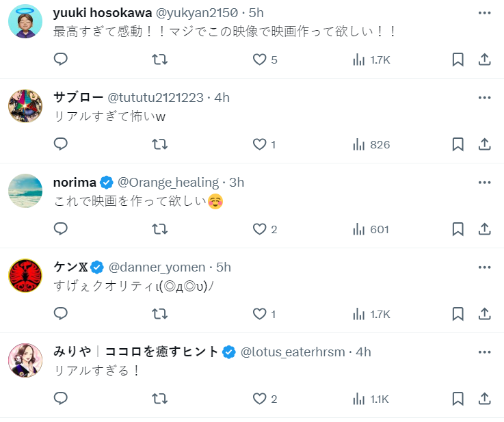
Task: Like norima's tweet
Action: pos(260,229)
